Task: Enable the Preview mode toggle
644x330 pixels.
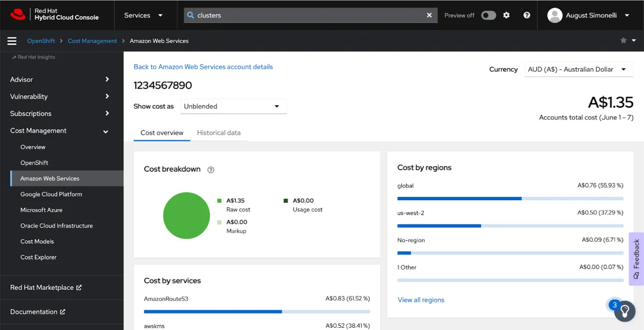Action: pos(488,15)
